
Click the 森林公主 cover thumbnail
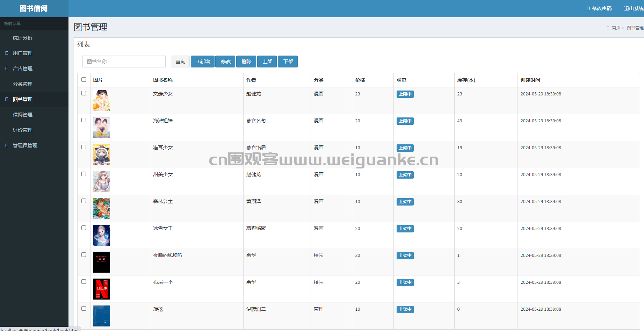point(102,208)
